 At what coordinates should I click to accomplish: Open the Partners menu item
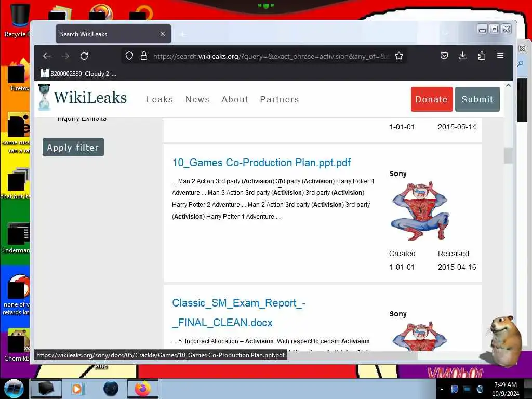pyautogui.click(x=280, y=99)
